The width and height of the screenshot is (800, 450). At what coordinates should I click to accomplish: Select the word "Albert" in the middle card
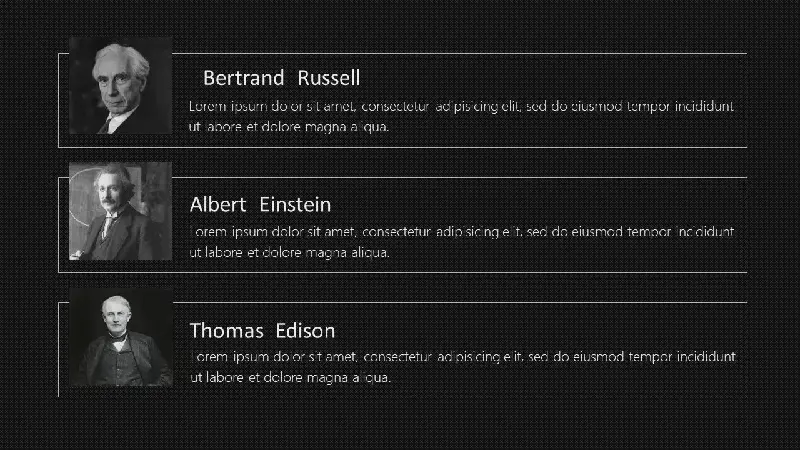click(x=218, y=205)
